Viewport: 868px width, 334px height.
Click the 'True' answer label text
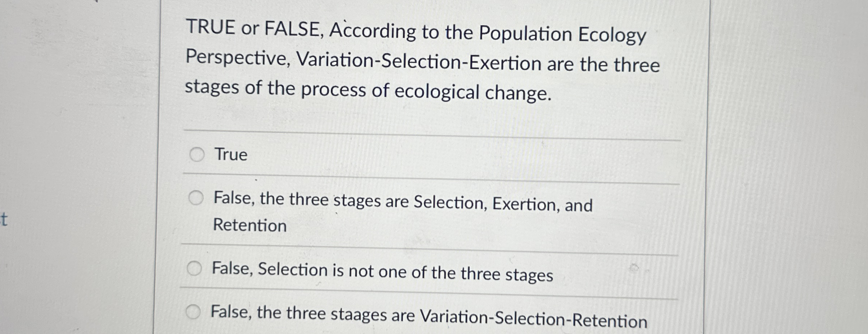tap(231, 155)
